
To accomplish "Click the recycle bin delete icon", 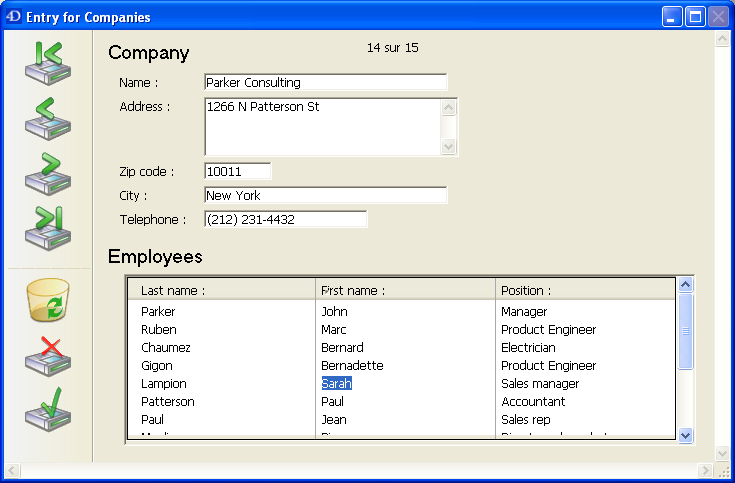I will pos(47,301).
